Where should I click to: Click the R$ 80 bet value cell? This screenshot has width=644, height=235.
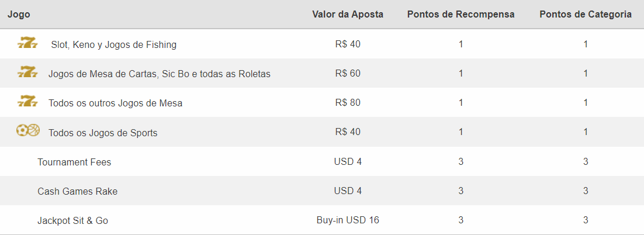click(348, 102)
